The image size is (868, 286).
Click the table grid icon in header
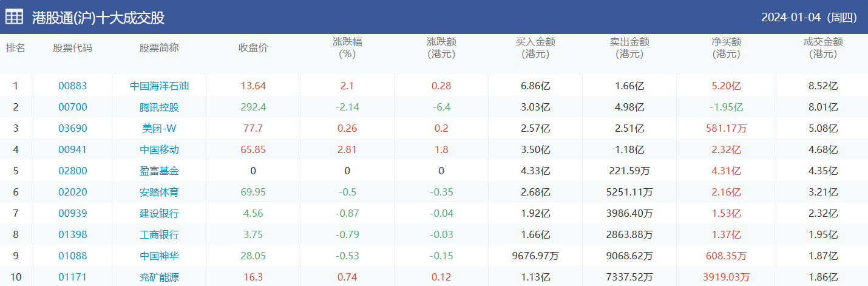[x=15, y=17]
